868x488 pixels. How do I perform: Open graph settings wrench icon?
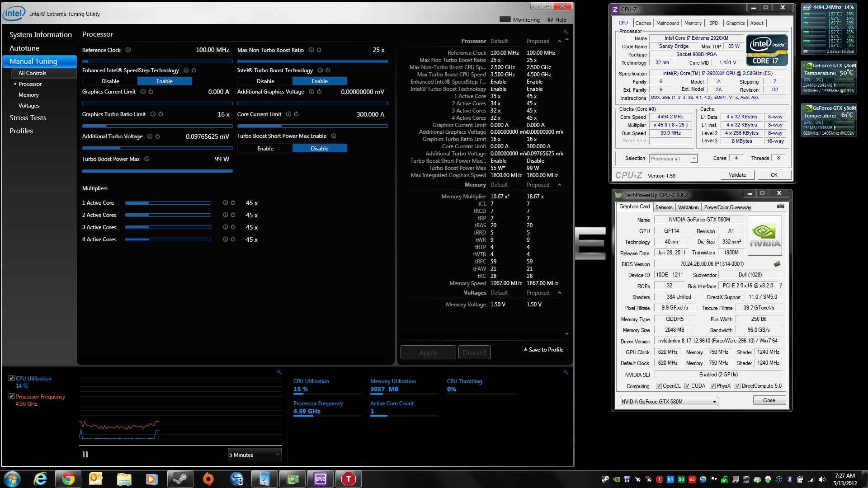point(279,372)
